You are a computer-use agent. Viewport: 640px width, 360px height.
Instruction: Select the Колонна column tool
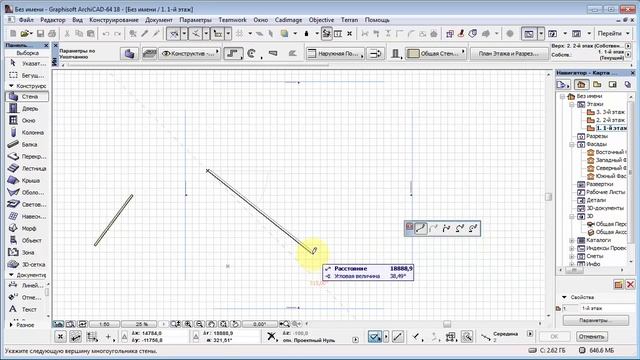tap(27, 133)
